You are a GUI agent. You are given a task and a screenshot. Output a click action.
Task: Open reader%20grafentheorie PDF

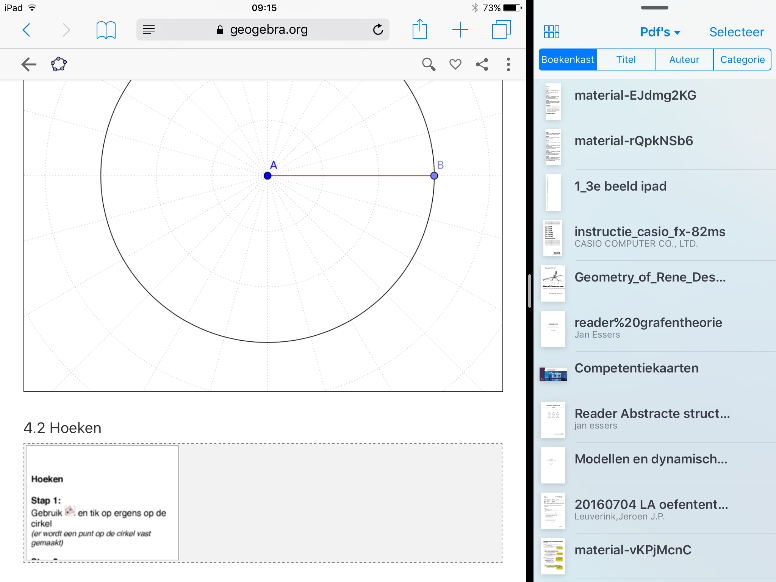click(657, 330)
